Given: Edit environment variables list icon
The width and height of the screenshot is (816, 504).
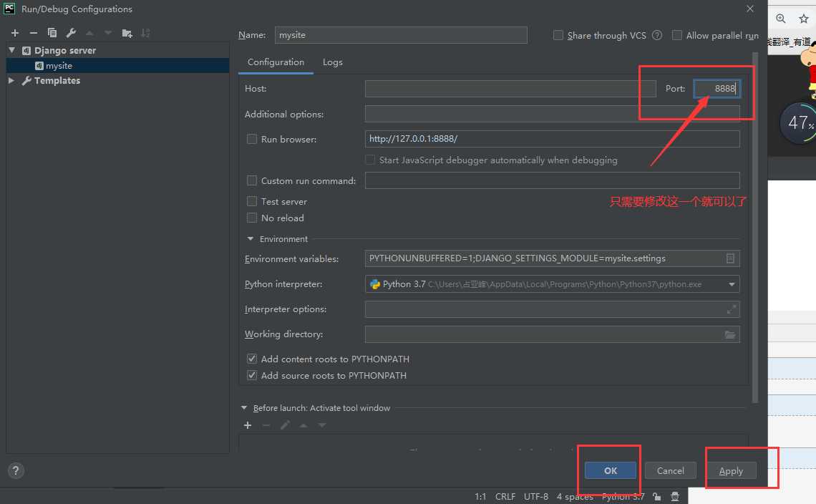Looking at the screenshot, I should pyautogui.click(x=730, y=258).
